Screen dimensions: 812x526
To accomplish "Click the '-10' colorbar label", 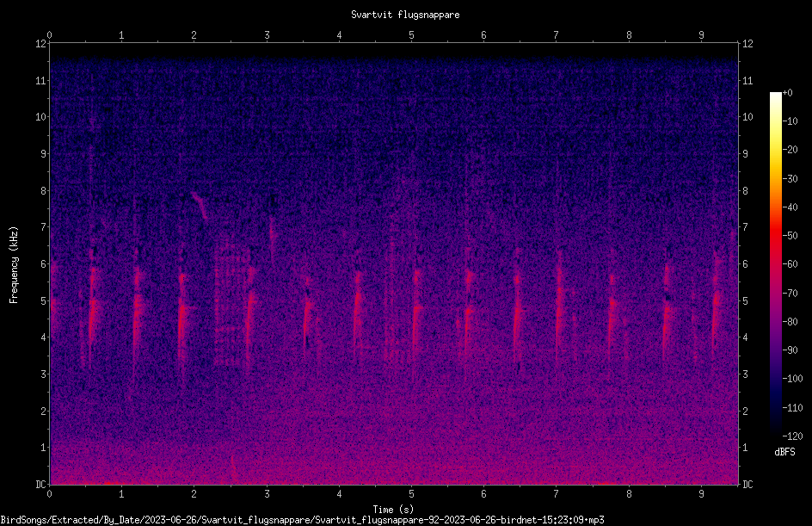I will (790, 121).
